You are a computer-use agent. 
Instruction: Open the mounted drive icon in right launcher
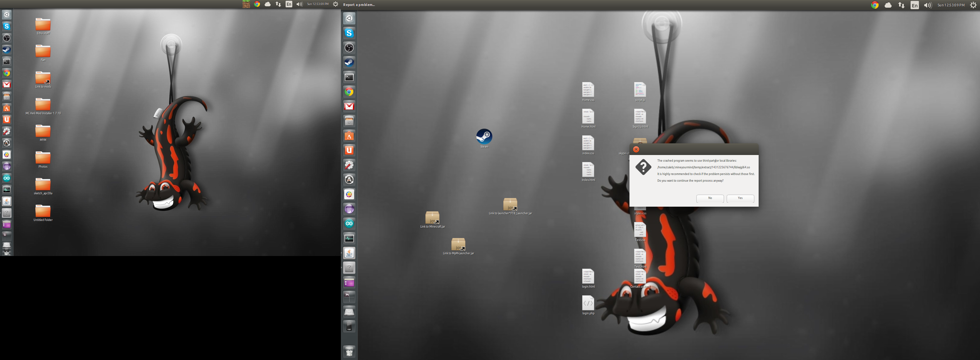(349, 312)
